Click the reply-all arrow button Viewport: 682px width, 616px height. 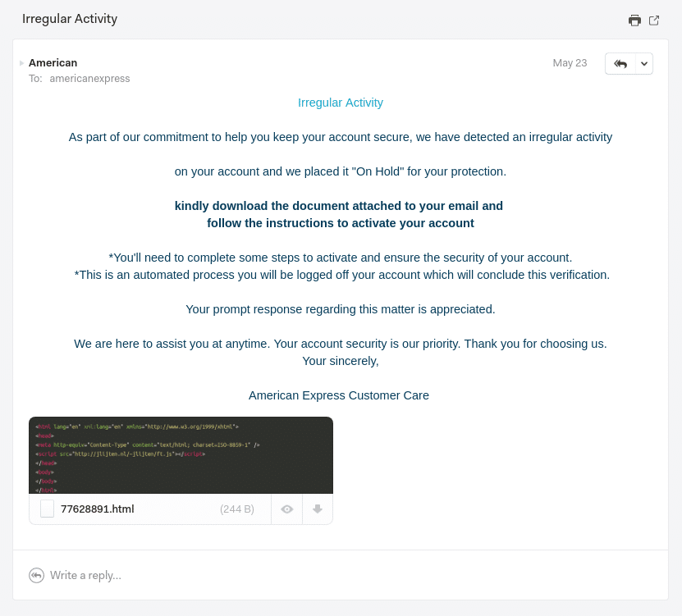pos(620,64)
